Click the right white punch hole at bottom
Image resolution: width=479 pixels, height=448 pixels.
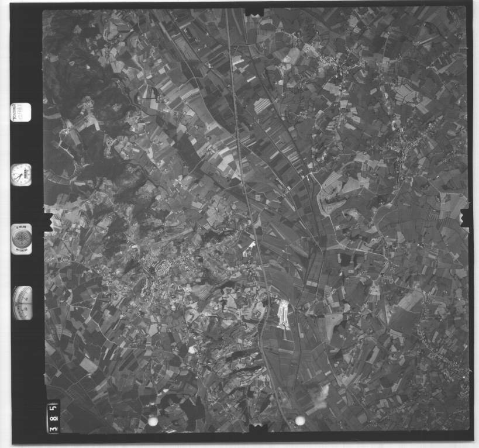click(300, 421)
